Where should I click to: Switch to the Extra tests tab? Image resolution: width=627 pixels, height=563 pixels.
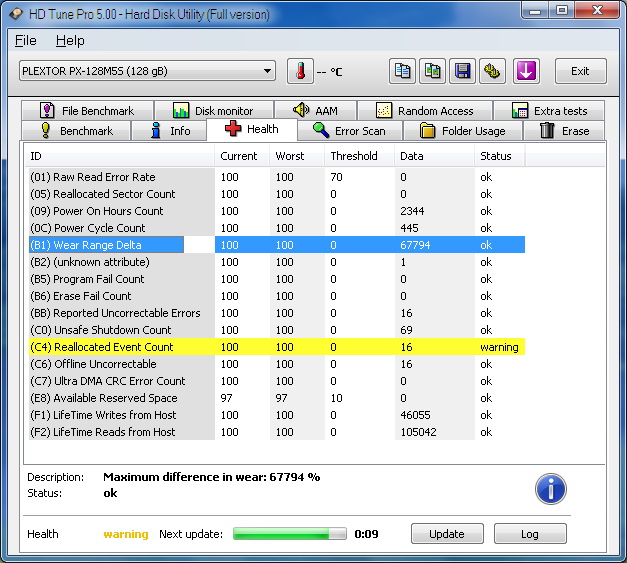coord(549,110)
